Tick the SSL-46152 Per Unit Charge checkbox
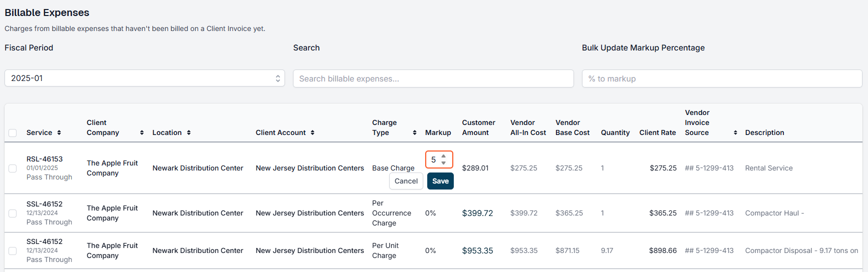This screenshot has height=272, width=868. (13, 251)
